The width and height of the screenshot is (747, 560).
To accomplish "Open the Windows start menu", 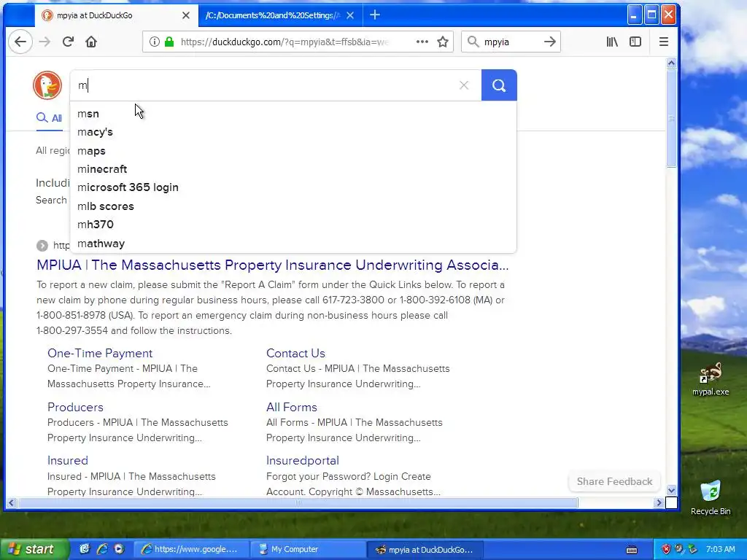I will click(x=34, y=549).
